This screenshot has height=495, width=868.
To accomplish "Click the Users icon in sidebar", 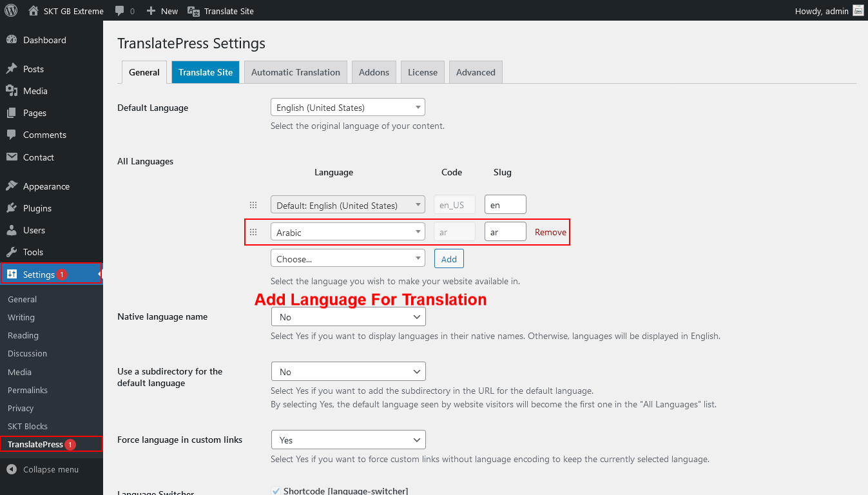I will pos(12,230).
